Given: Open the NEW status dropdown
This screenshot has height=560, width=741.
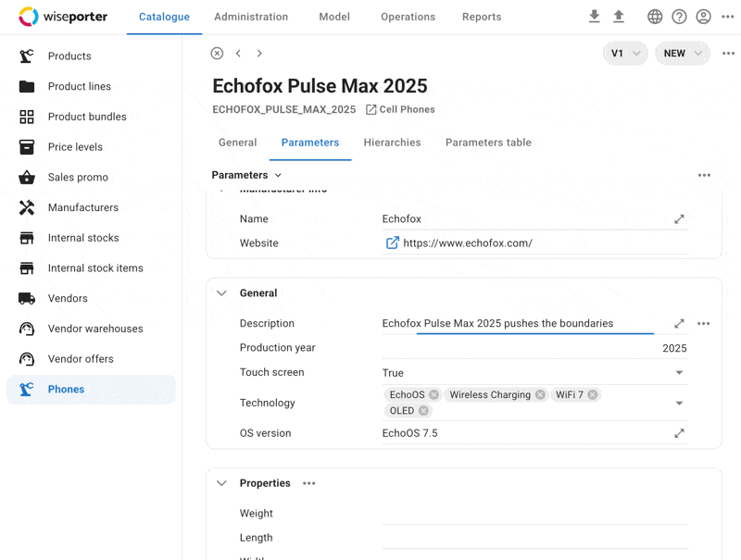Looking at the screenshot, I should (x=683, y=54).
